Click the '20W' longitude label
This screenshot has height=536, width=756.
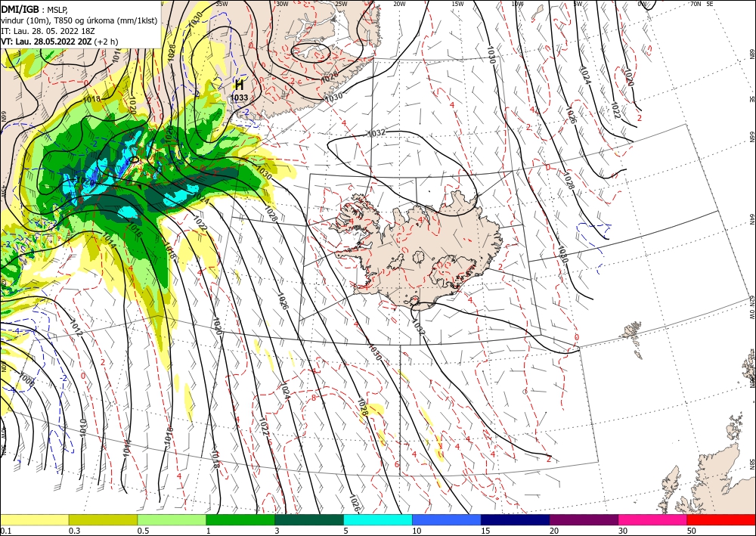[399, 4]
